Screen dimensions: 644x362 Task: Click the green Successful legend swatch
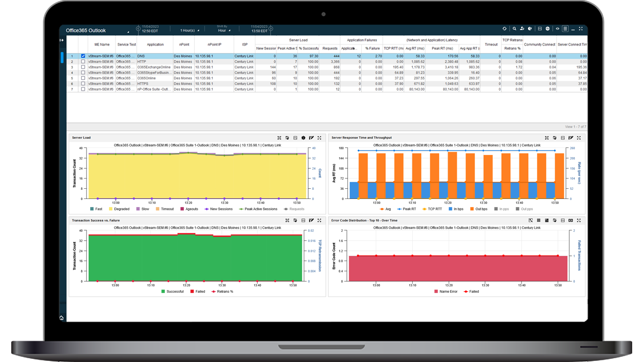164,292
